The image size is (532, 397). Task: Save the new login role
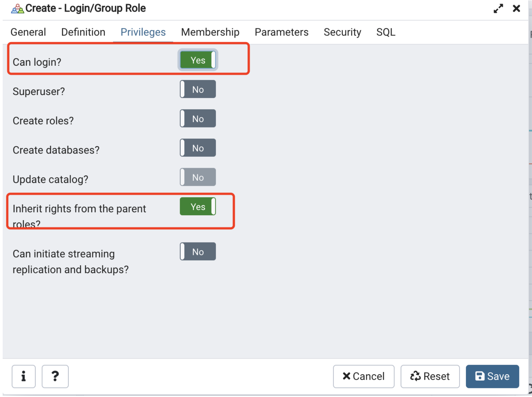coord(492,376)
